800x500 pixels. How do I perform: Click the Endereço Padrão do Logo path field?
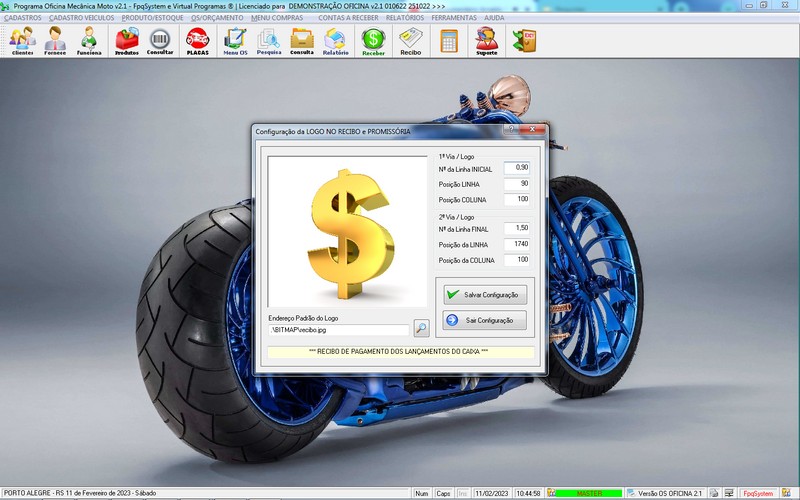pos(339,330)
